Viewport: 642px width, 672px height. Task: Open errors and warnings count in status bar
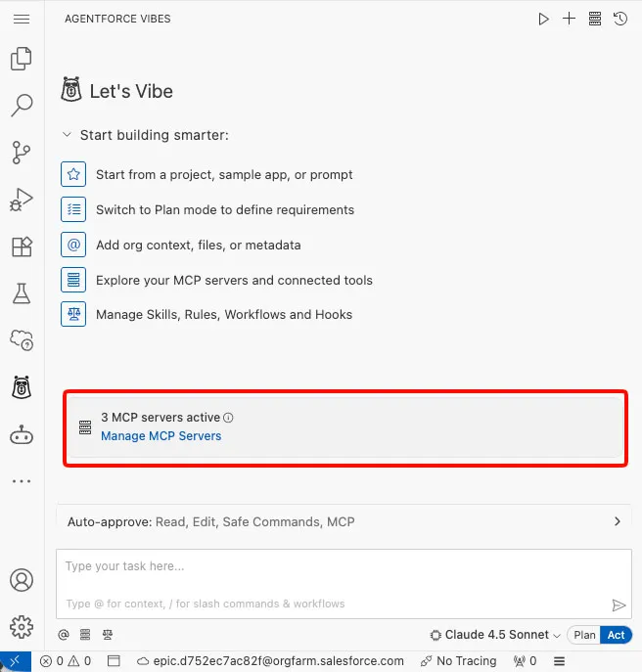[x=66, y=661]
